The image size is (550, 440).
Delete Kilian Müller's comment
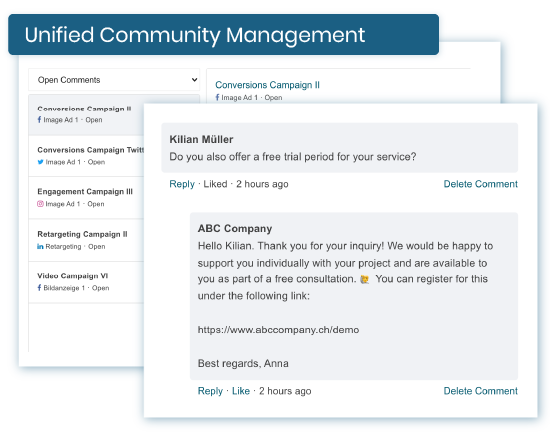[x=481, y=184]
